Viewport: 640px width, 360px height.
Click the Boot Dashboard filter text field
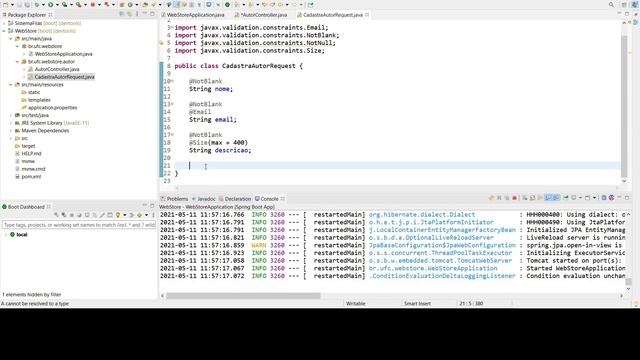coord(79,225)
